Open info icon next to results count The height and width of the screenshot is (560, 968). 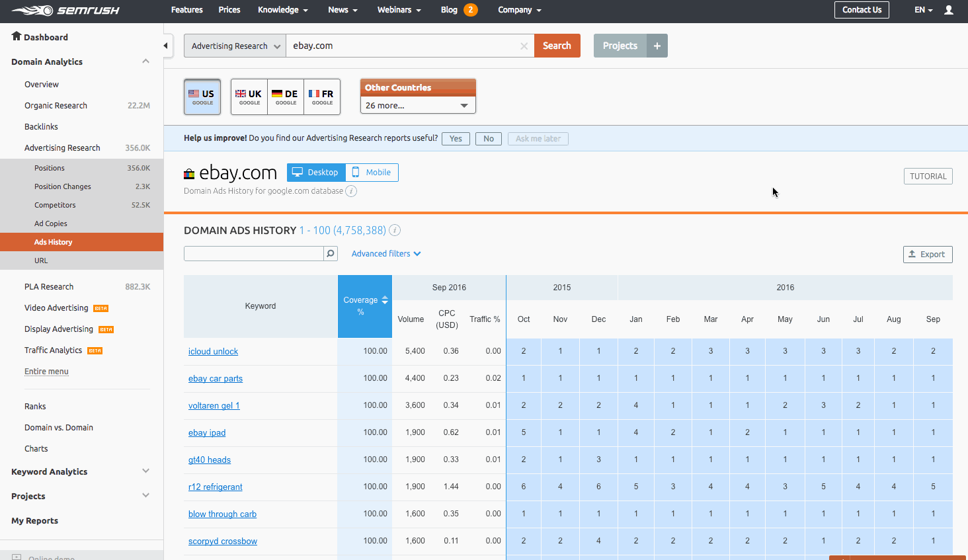pyautogui.click(x=395, y=230)
